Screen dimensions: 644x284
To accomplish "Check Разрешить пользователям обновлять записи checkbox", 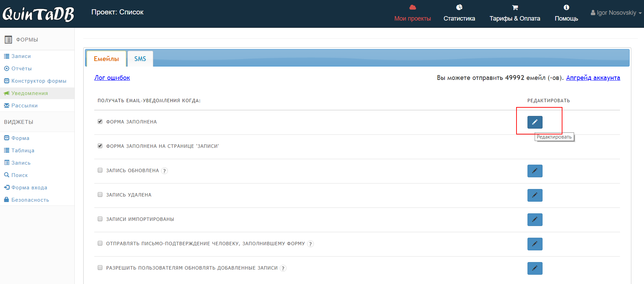I will coord(100,268).
